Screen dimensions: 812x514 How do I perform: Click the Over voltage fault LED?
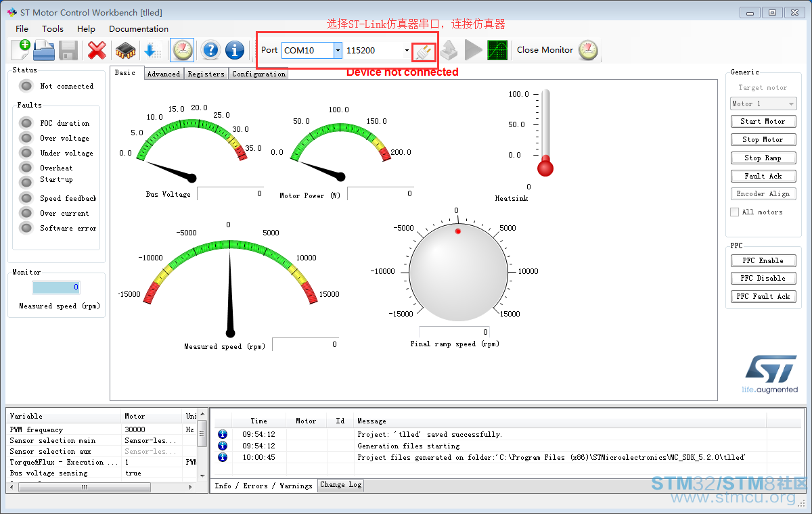coord(26,138)
